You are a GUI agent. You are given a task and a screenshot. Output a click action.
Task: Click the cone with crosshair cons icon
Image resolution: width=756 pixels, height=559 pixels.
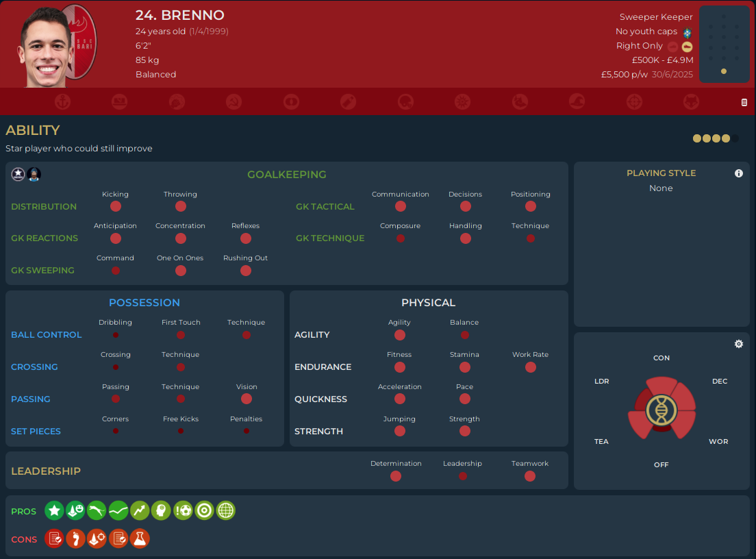pyautogui.click(x=97, y=538)
